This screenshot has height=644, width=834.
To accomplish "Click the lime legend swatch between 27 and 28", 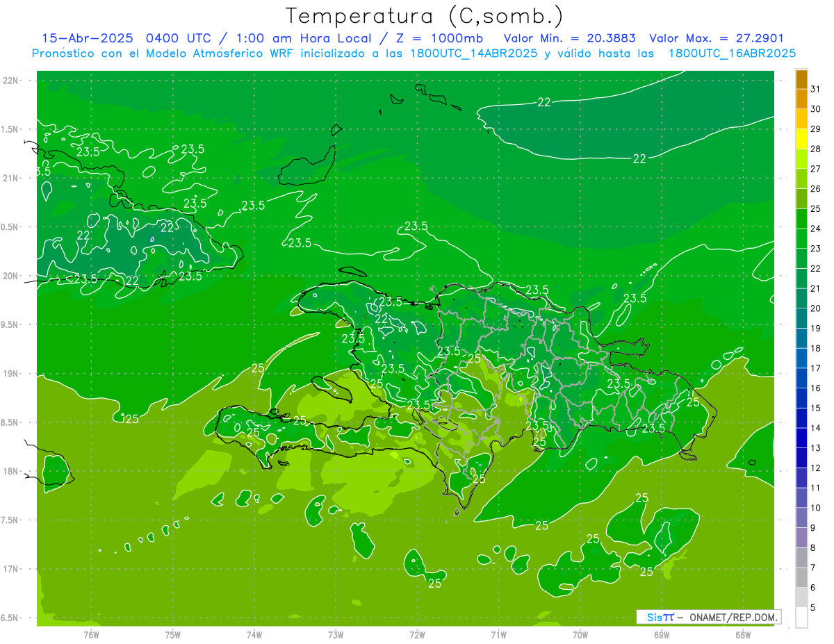I will 801,159.
